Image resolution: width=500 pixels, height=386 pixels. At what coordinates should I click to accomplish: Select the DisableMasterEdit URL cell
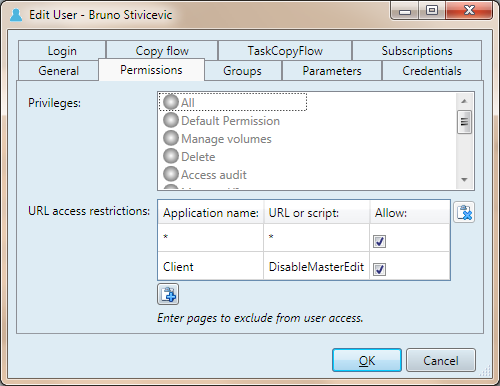pos(316,266)
